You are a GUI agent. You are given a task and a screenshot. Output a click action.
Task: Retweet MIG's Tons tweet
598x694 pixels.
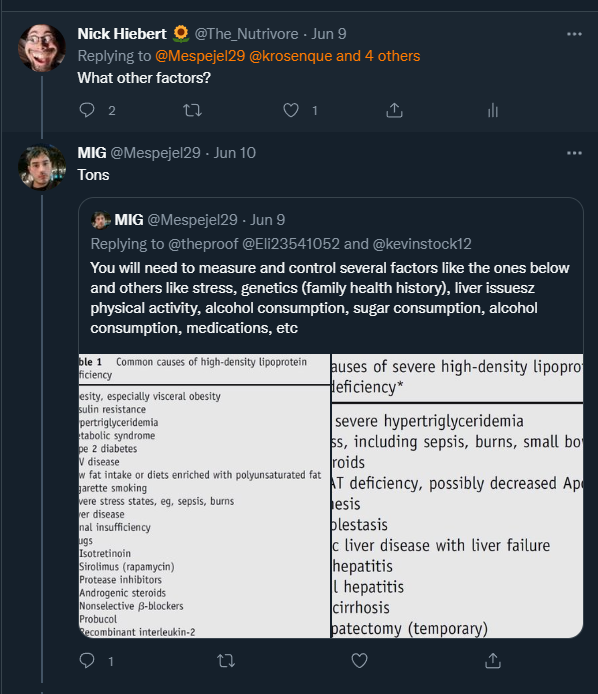(226, 660)
